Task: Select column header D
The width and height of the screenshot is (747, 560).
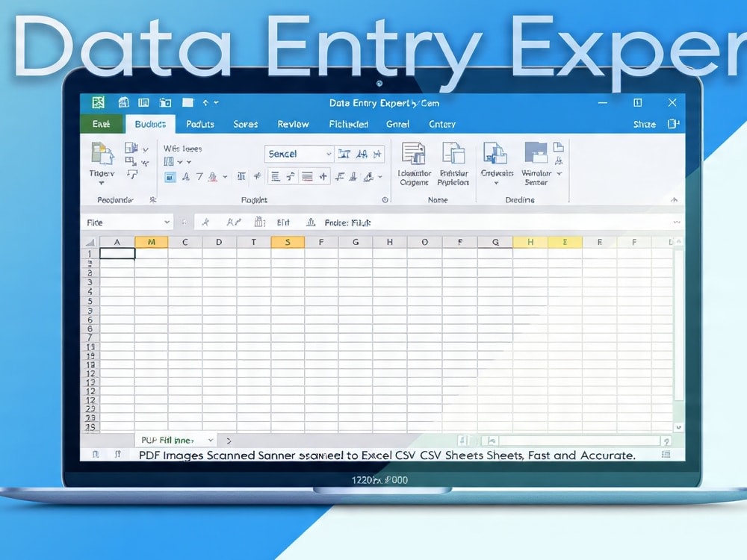Action: (x=219, y=242)
